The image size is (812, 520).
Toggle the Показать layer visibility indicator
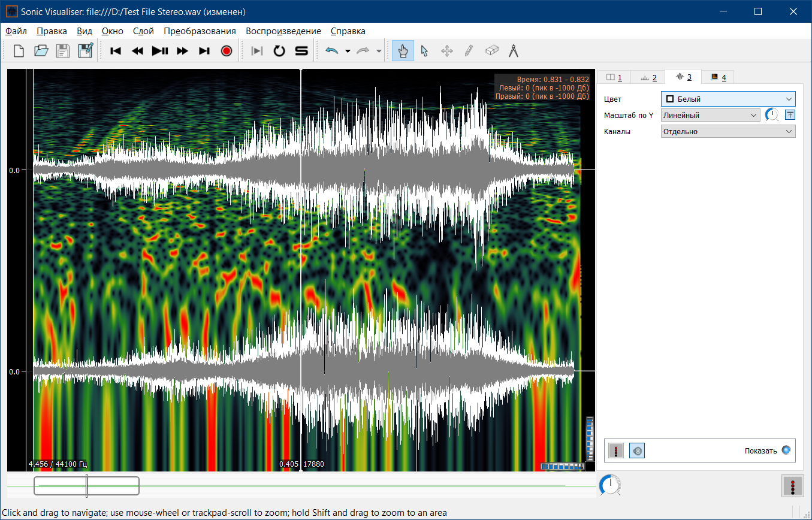(786, 451)
